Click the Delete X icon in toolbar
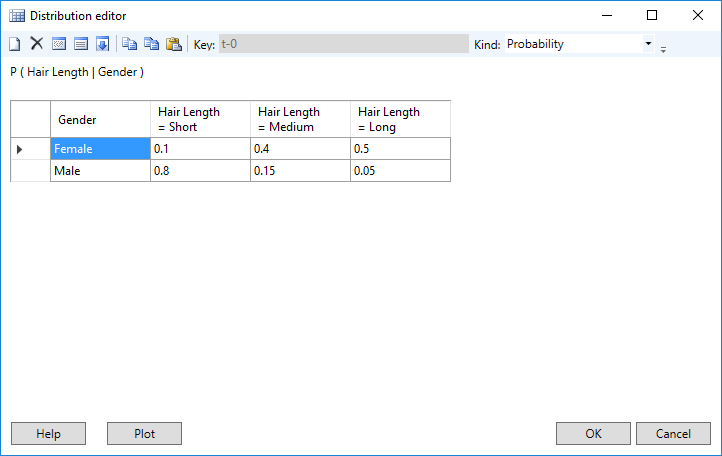The width and height of the screenshot is (722, 456). (x=36, y=44)
